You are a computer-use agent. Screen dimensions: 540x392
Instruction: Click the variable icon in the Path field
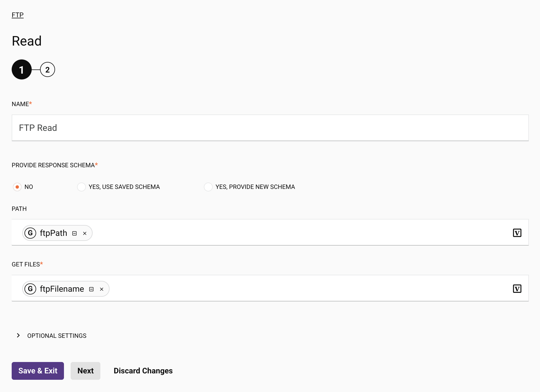(517, 233)
